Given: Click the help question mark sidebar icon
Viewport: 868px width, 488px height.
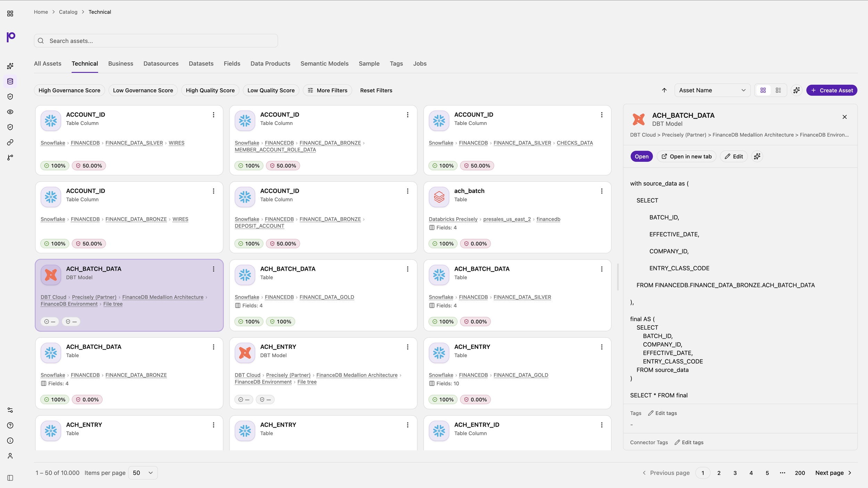Looking at the screenshot, I should tap(10, 426).
